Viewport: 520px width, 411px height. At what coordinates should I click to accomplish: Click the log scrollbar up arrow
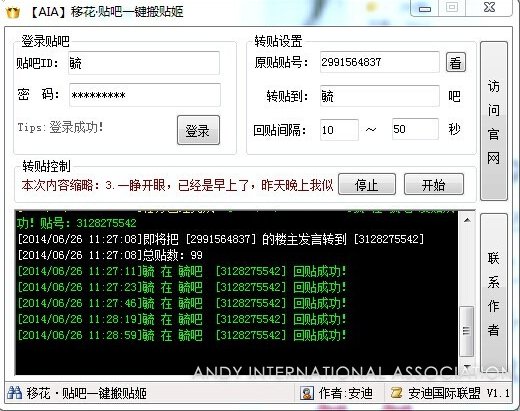pyautogui.click(x=467, y=220)
